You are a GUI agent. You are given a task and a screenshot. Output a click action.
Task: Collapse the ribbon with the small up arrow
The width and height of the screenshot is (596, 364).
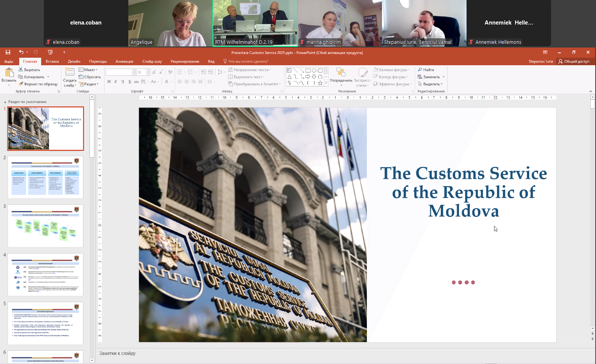[591, 91]
